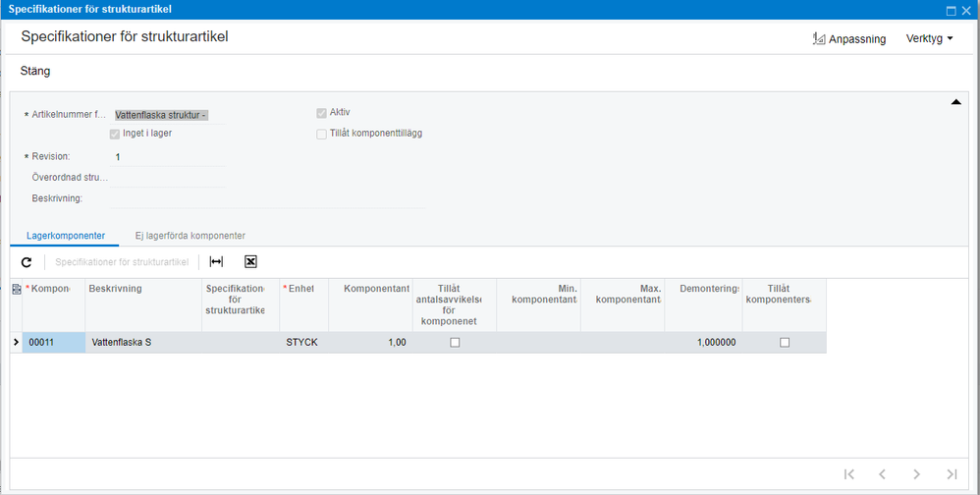Open the Anpassning customization menu
The height and width of the screenshot is (495, 980).
849,38
